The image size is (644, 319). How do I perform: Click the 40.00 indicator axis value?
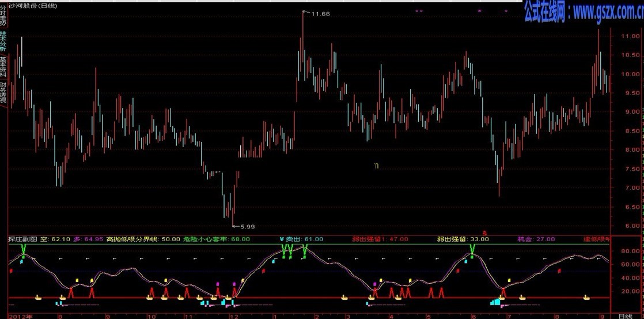coord(629,278)
